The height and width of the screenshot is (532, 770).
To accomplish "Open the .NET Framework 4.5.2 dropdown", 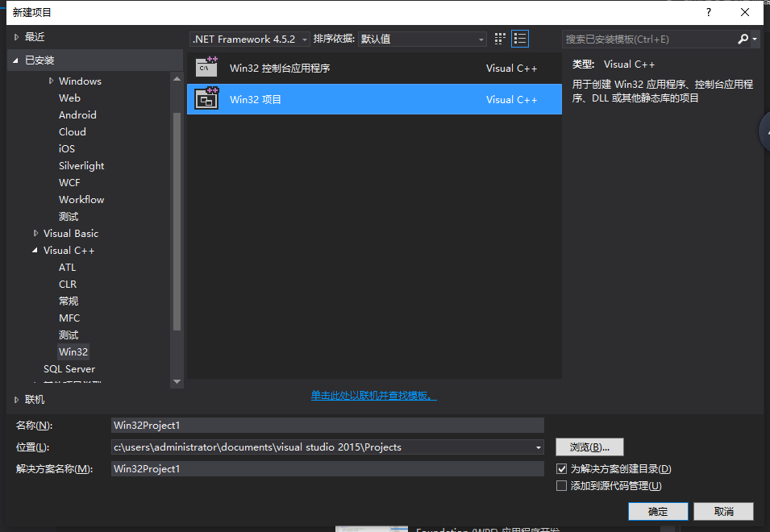I will (x=249, y=39).
